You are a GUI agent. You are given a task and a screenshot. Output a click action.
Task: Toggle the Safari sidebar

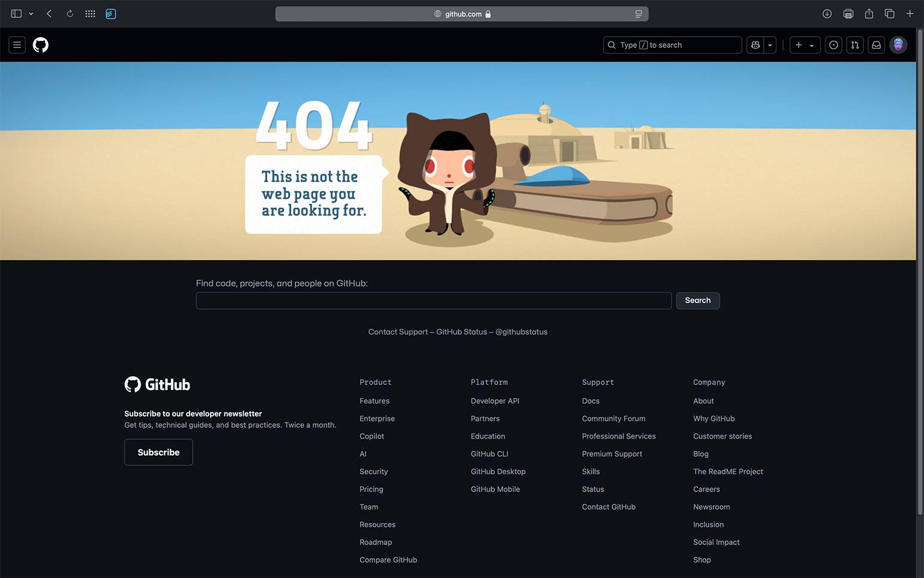tap(16, 14)
